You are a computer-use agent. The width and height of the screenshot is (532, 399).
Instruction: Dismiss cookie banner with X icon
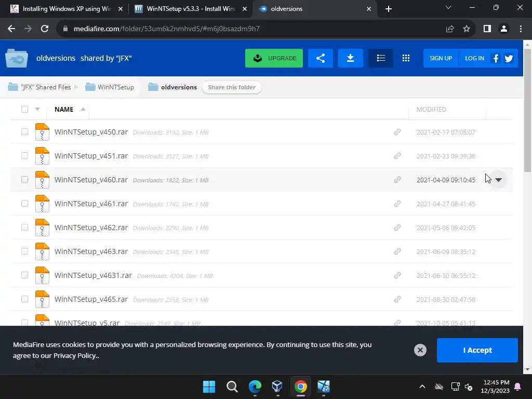click(x=420, y=350)
